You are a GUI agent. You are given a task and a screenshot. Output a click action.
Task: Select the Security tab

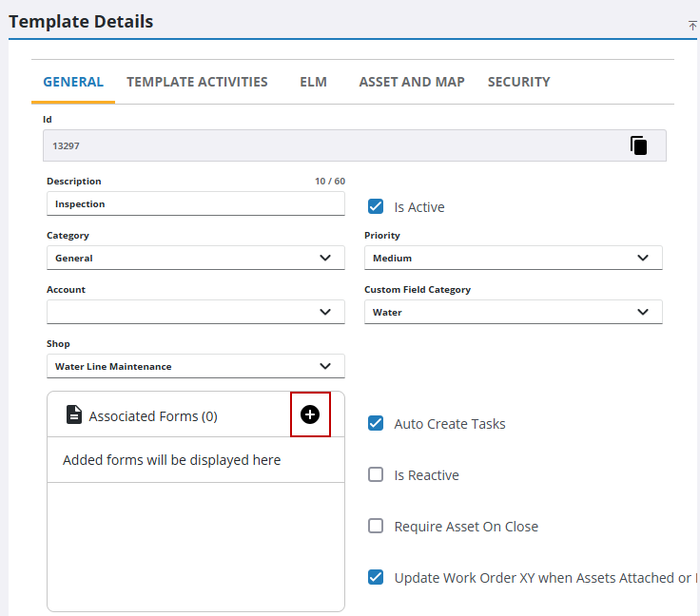[518, 82]
